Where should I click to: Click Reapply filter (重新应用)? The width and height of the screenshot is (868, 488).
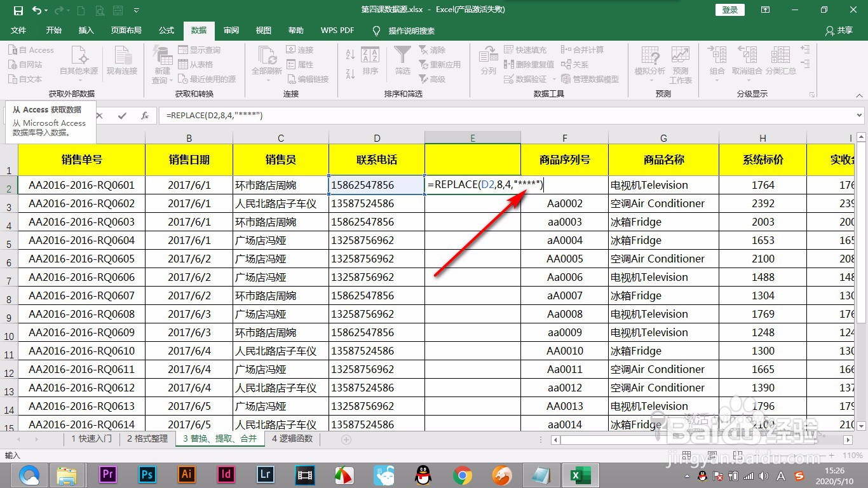(x=440, y=65)
